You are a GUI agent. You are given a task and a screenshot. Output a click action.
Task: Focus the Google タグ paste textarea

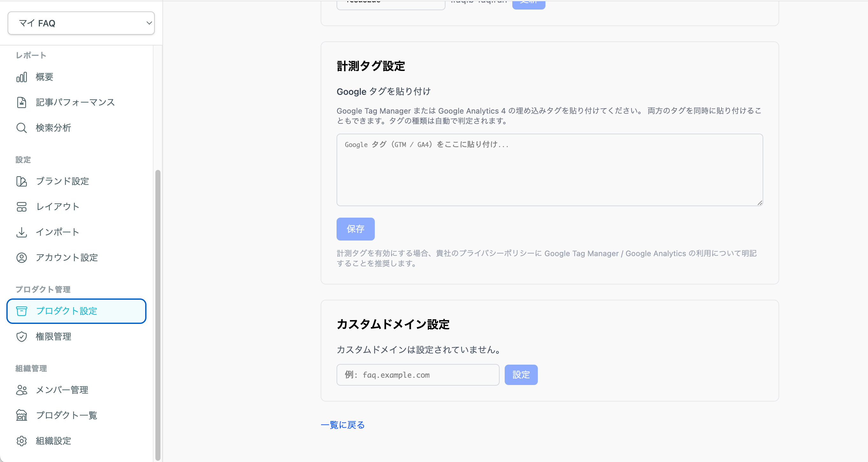[550, 170]
